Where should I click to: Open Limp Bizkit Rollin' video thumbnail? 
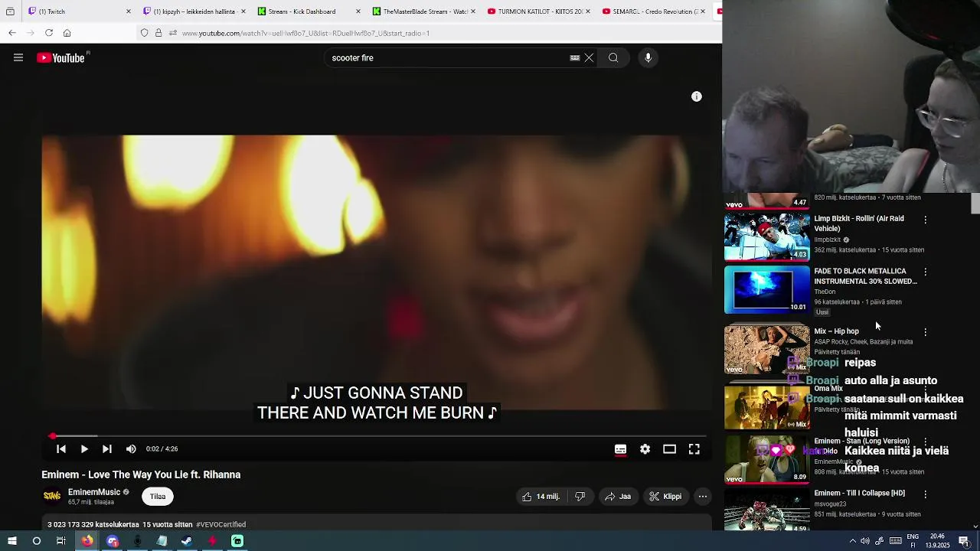point(767,237)
